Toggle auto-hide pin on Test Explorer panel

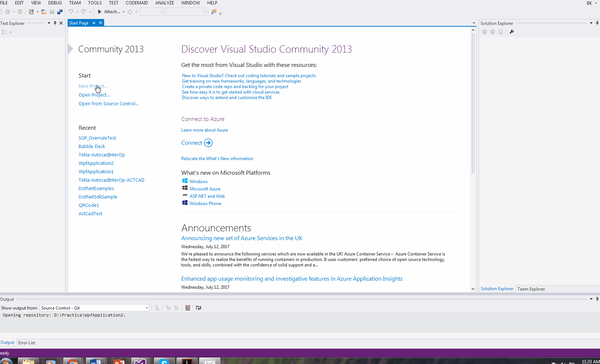click(x=55, y=23)
